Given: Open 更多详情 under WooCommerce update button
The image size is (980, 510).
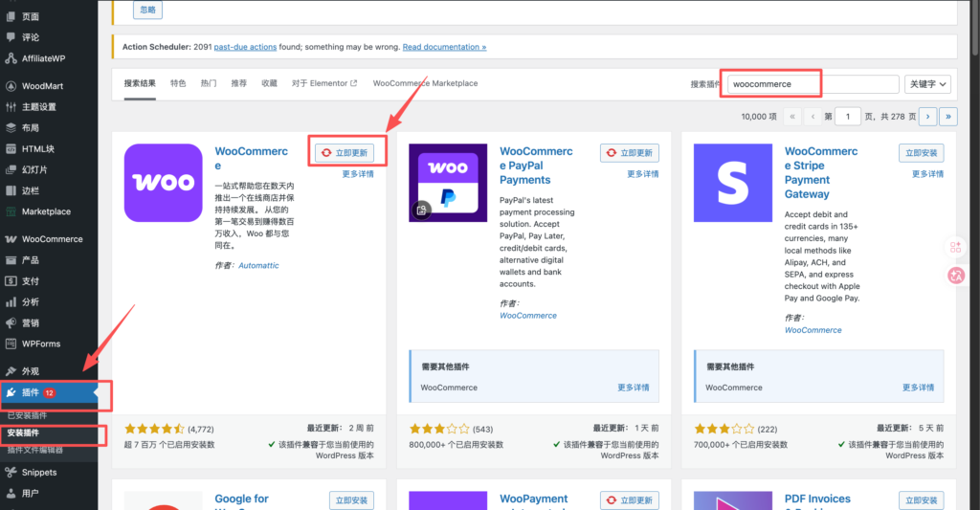Looking at the screenshot, I should (358, 174).
